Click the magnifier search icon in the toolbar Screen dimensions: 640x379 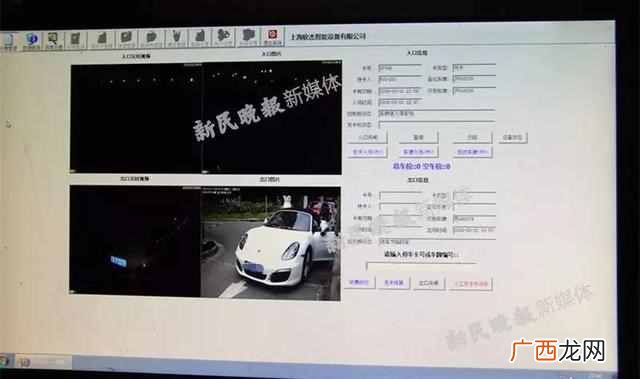tap(53, 40)
